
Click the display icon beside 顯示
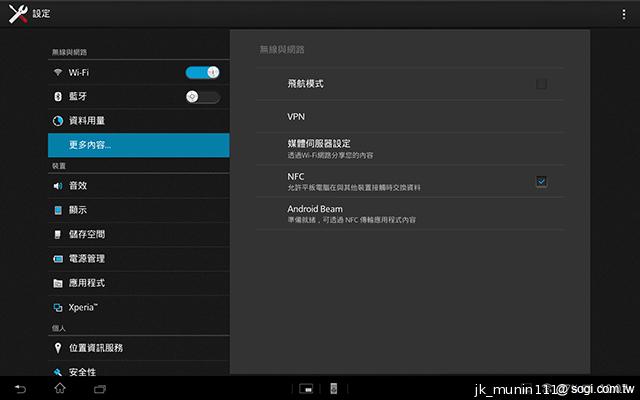pos(58,210)
